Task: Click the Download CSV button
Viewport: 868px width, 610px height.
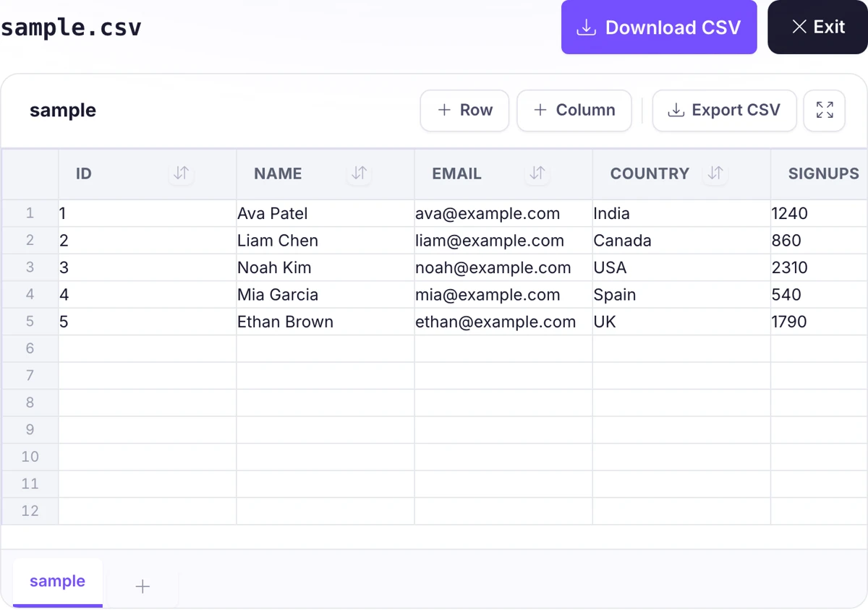Action: 659,27
